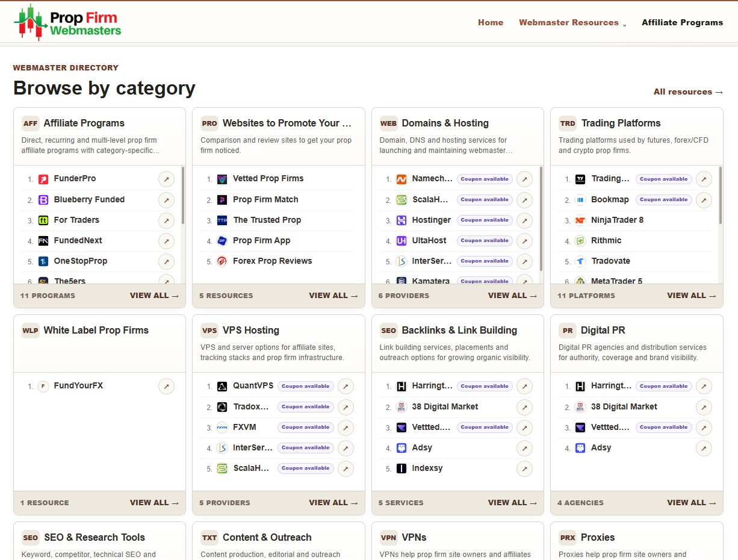Click the Trading Platforms list scrollbar
Viewport: 738px width, 560px height.
[721, 196]
